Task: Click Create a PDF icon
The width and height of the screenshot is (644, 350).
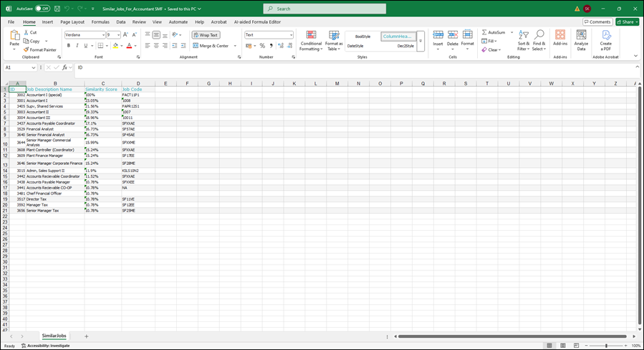Action: point(606,40)
